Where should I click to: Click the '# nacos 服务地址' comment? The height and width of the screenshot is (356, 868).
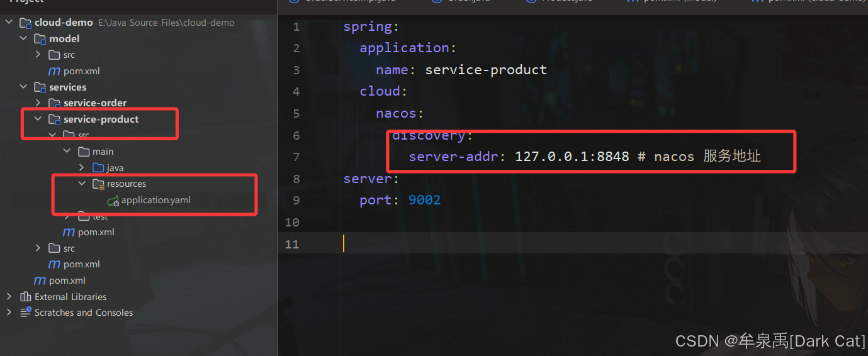click(699, 157)
